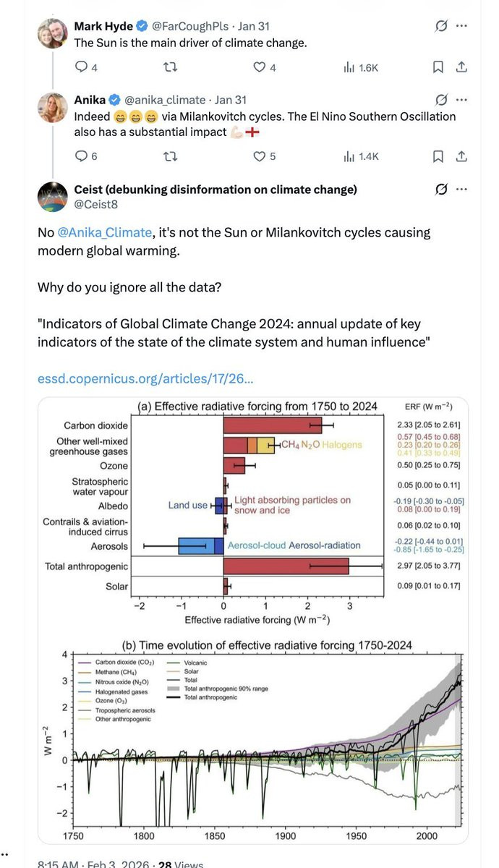Viewport: 499px width, 868px height.
Task: Reply to Mark Hyde's tweet
Action: tap(81, 68)
